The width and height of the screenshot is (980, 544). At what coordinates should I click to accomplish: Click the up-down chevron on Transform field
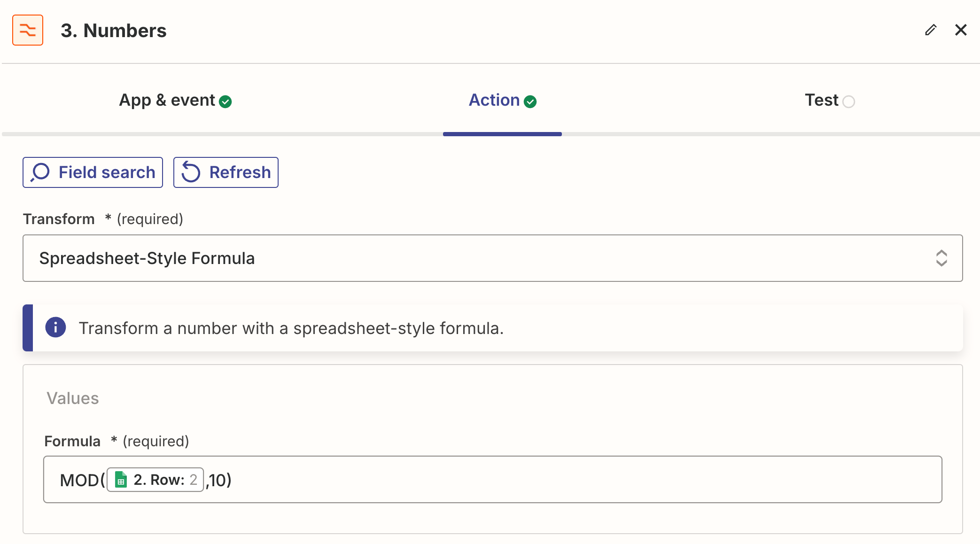point(941,258)
